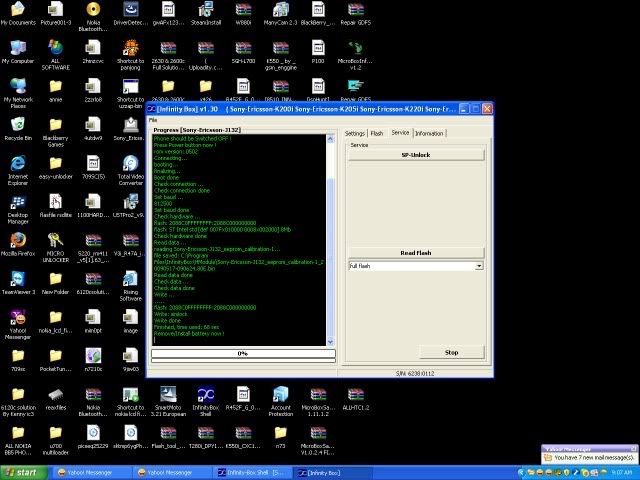The height and width of the screenshot is (480, 640).
Task: Select My Computer desktop icon
Action: click(18, 52)
